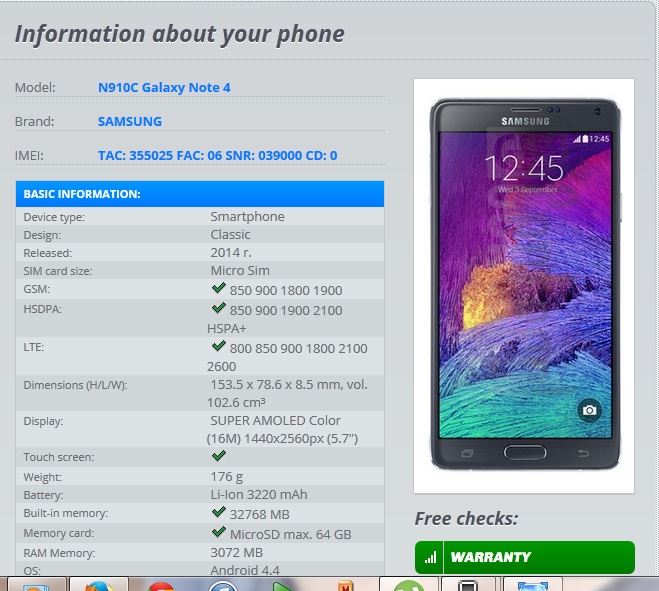Open Firefox from the taskbar
The height and width of the screenshot is (591, 659).
tap(99, 585)
